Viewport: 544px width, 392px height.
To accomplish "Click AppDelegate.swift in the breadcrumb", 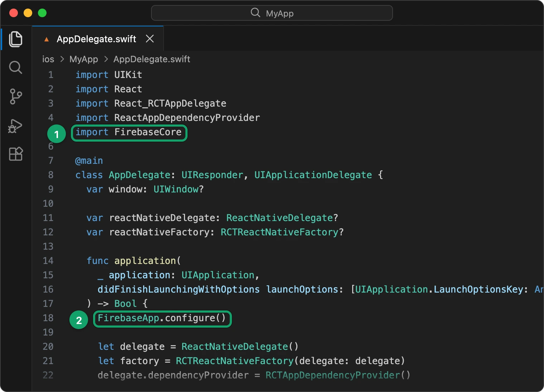I will point(152,59).
